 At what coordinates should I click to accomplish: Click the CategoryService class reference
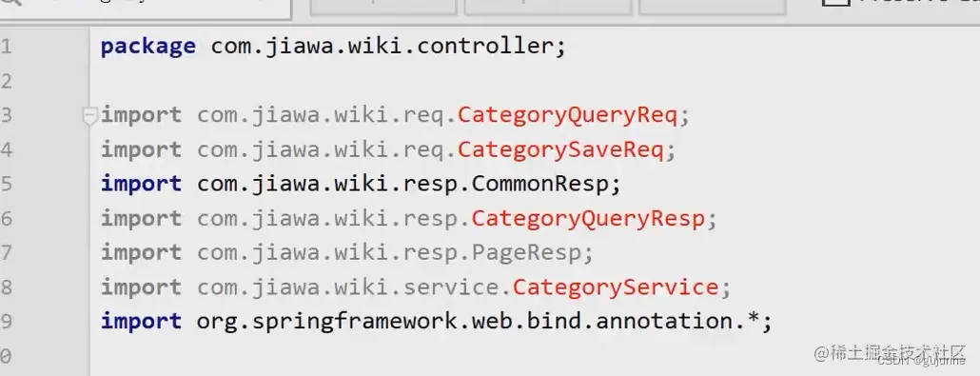coord(616,287)
